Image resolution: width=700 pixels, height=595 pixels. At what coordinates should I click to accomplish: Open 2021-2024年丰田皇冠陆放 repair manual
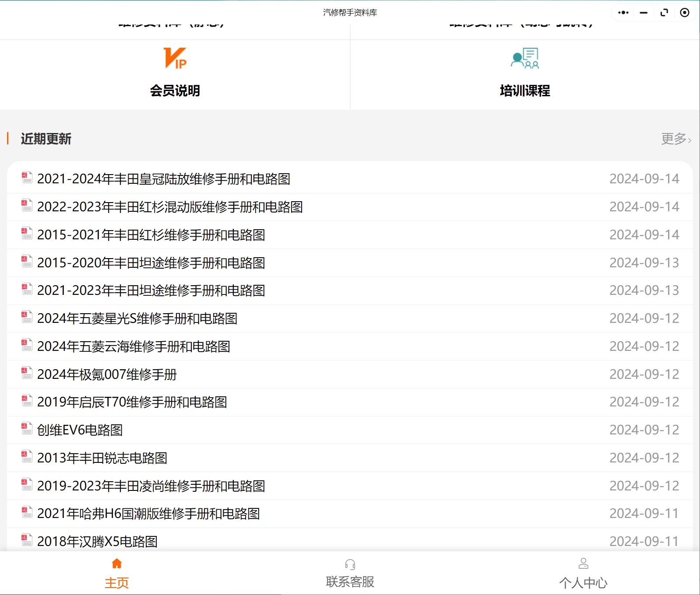click(x=164, y=179)
